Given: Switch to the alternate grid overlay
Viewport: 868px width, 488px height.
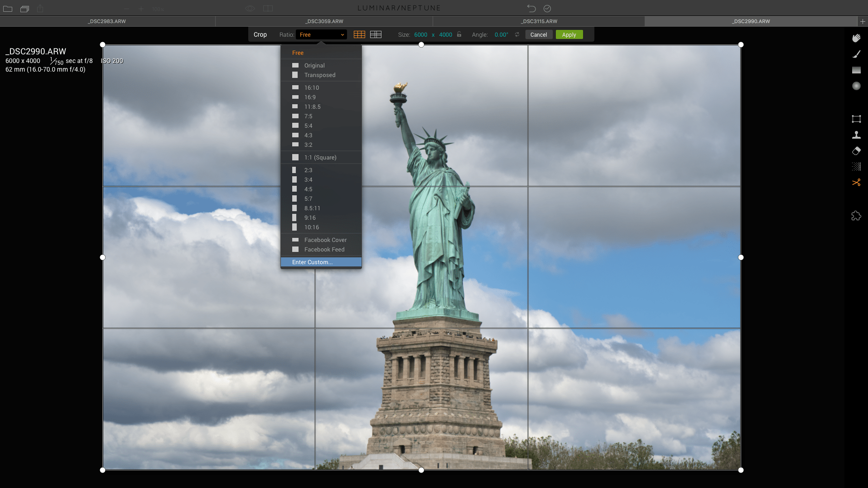Looking at the screenshot, I should 376,34.
